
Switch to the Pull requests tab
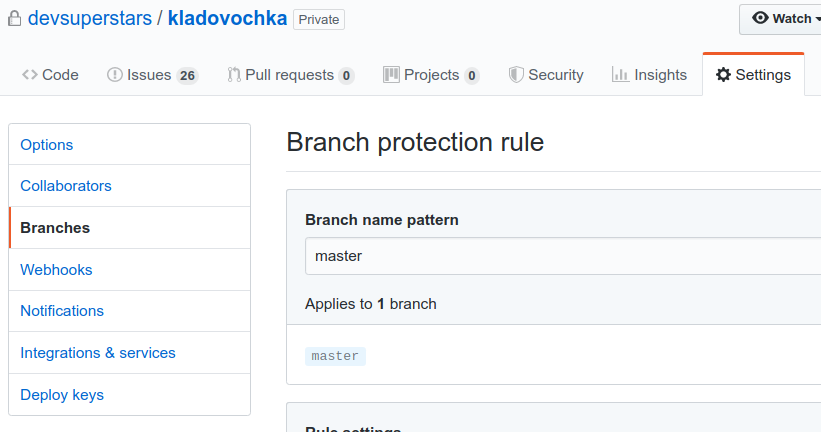coord(291,75)
